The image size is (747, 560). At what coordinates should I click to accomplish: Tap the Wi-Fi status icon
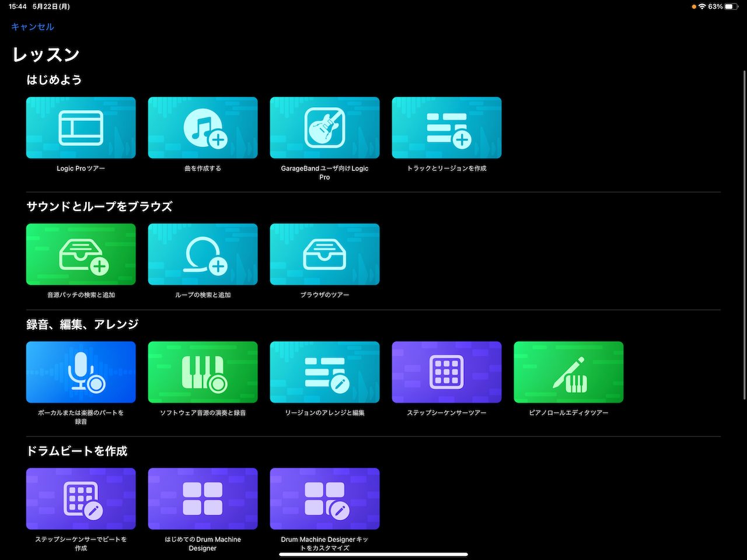(702, 6)
